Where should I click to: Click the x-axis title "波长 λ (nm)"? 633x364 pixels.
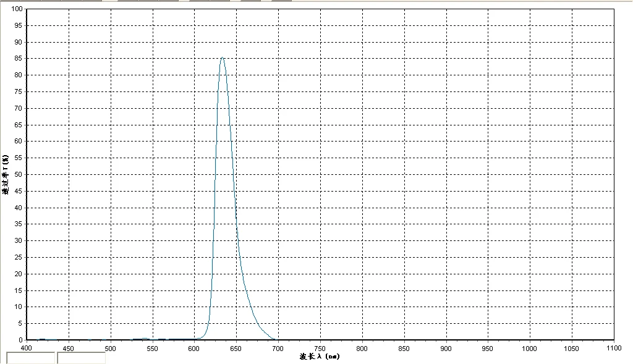320,357
